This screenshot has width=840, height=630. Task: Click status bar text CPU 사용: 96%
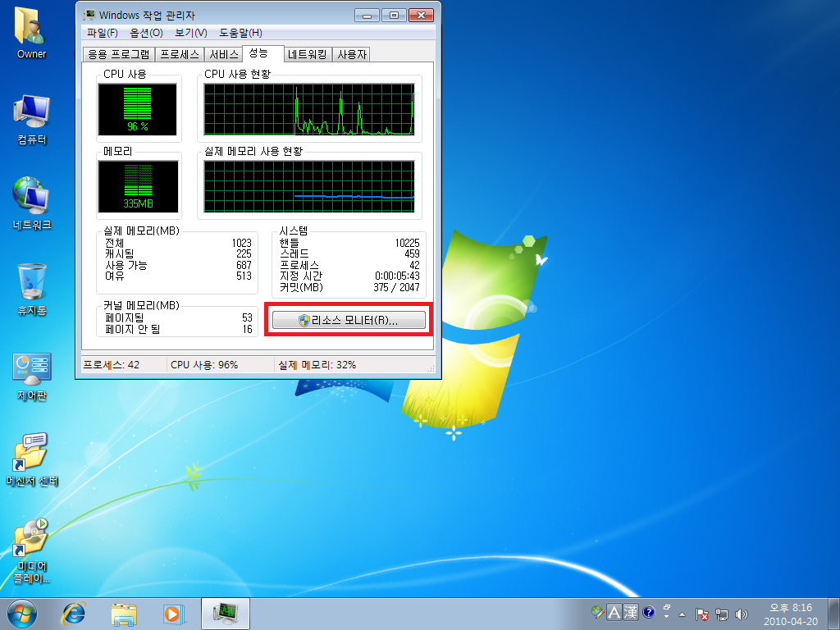click(204, 365)
